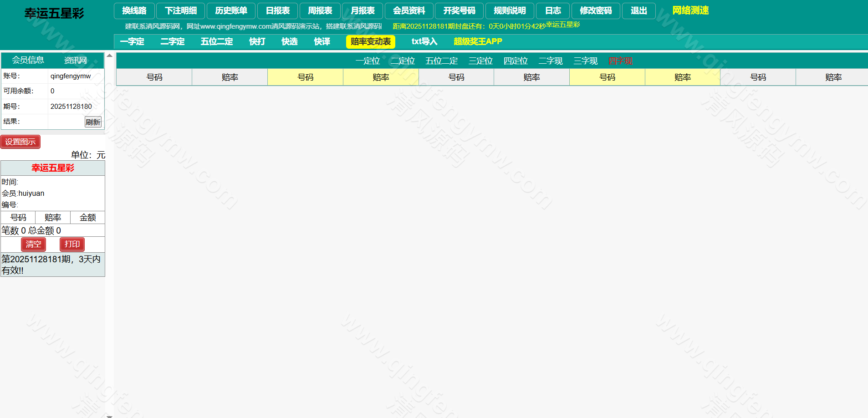Open the txt导入 import tab
Screen dimensions: 868x418
tap(424, 41)
